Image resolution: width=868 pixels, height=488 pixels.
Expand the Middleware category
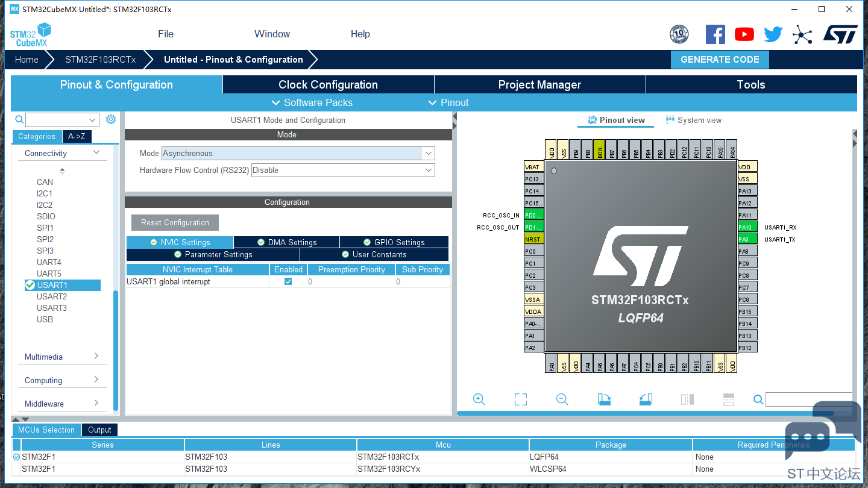pos(96,404)
